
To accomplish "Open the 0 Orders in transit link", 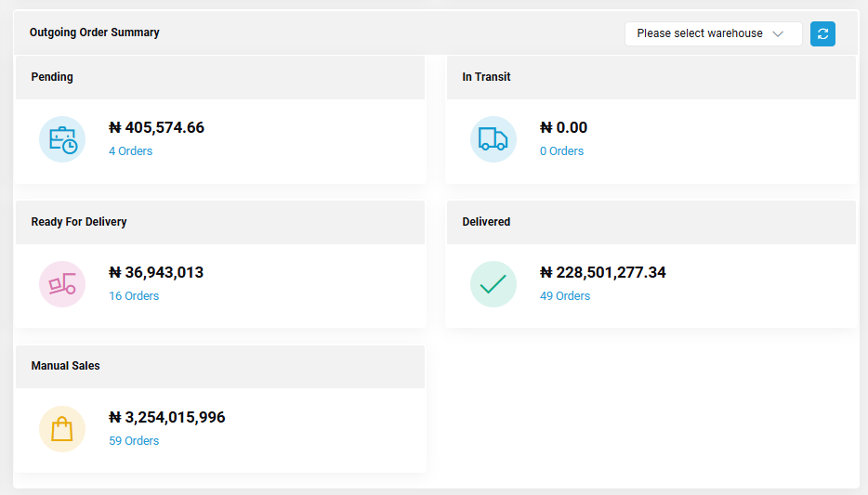I will [x=562, y=151].
